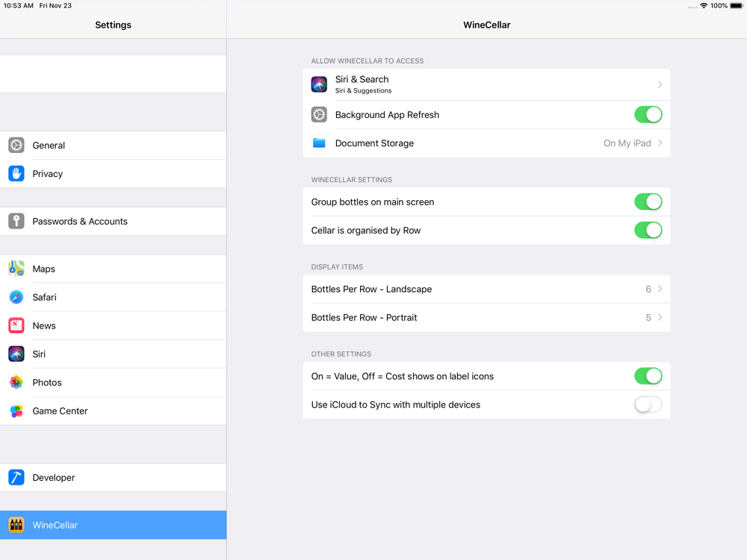Image resolution: width=747 pixels, height=560 pixels.
Task: Disable Background App Refresh toggle
Action: 648,115
